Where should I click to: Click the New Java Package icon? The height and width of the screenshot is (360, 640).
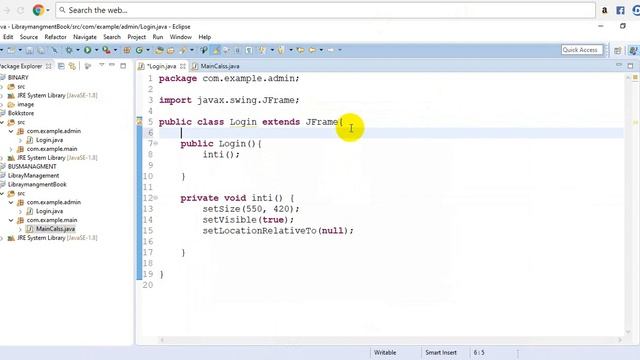coord(127,50)
